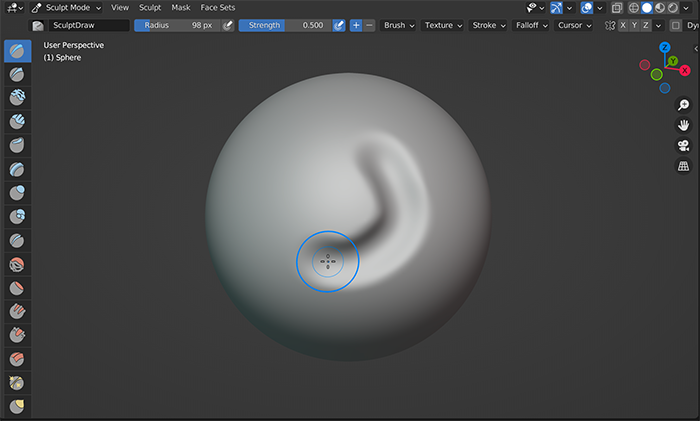
Task: Open visibility and selectability dropdown
Action: [x=535, y=8]
